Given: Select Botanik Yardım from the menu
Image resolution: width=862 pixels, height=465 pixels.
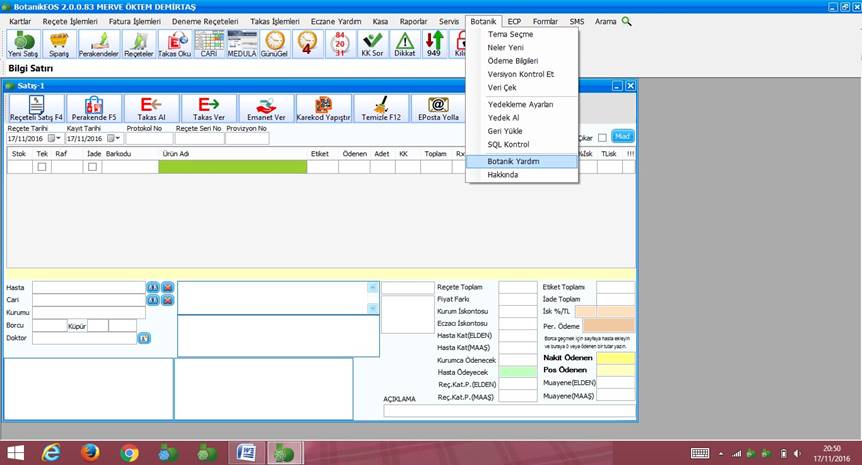Looking at the screenshot, I should pyautogui.click(x=513, y=160).
